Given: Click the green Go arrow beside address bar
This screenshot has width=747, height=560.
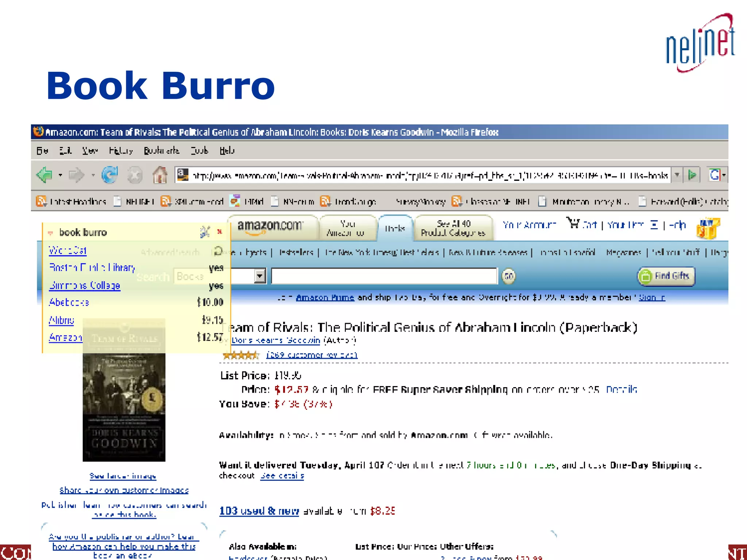Looking at the screenshot, I should tap(692, 175).
